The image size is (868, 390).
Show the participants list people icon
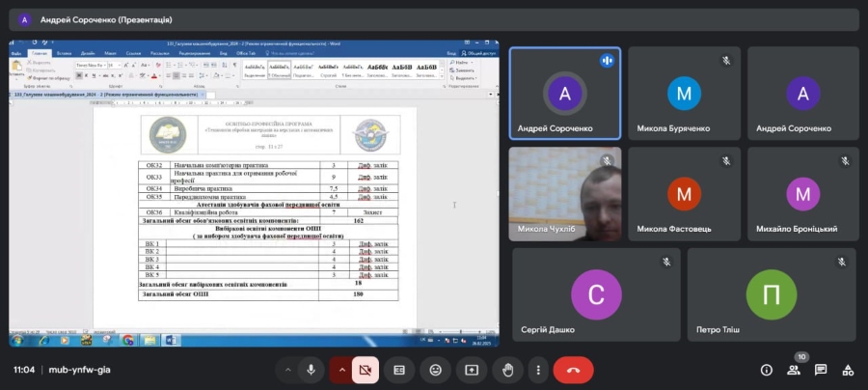[794, 370]
